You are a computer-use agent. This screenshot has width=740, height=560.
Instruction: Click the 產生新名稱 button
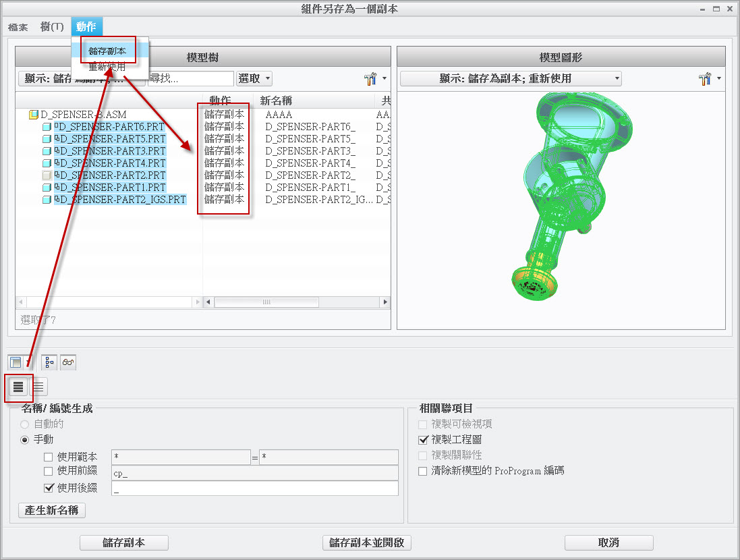click(x=51, y=511)
